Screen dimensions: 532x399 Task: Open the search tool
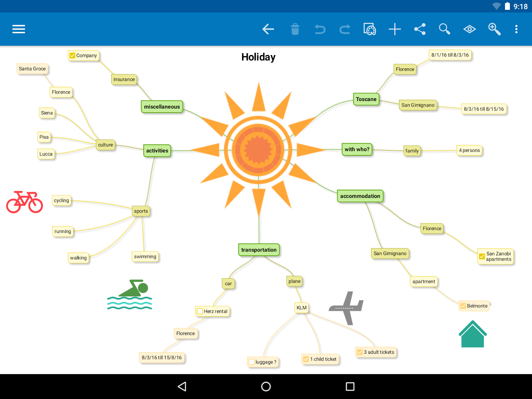click(x=444, y=29)
